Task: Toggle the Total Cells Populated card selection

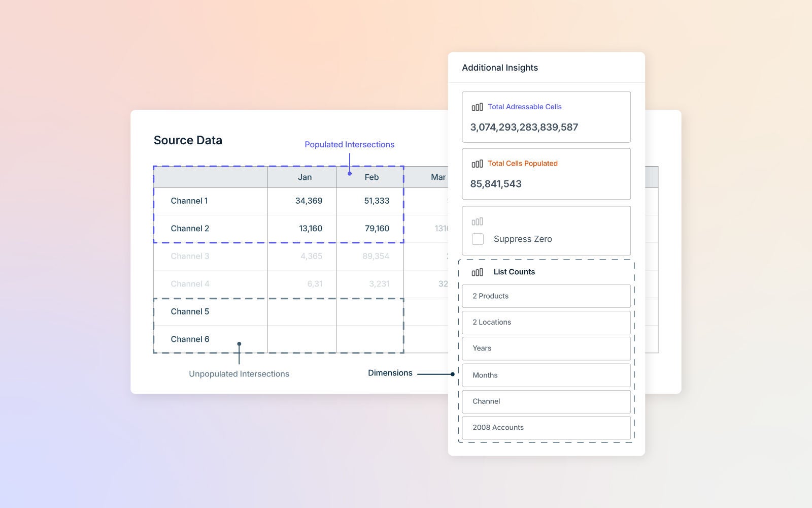Action: point(546,174)
